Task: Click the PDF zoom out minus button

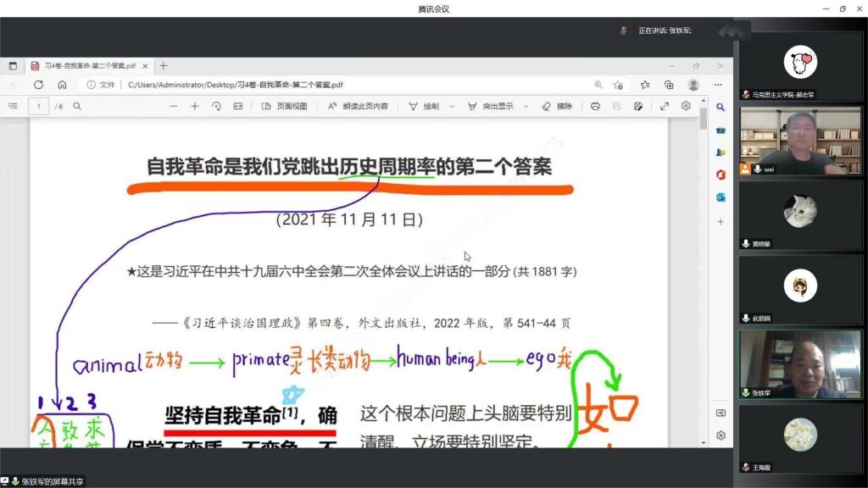Action: pos(174,106)
